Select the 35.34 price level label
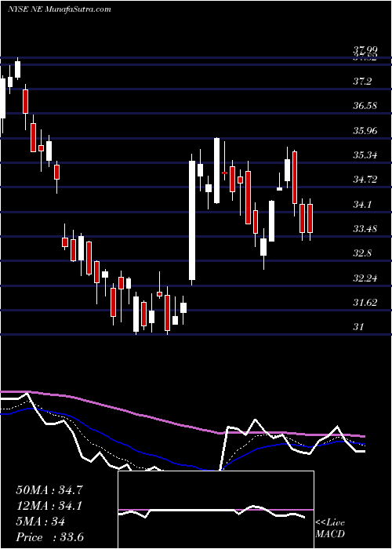Viewport: 392px width, 549px height. 365,155
